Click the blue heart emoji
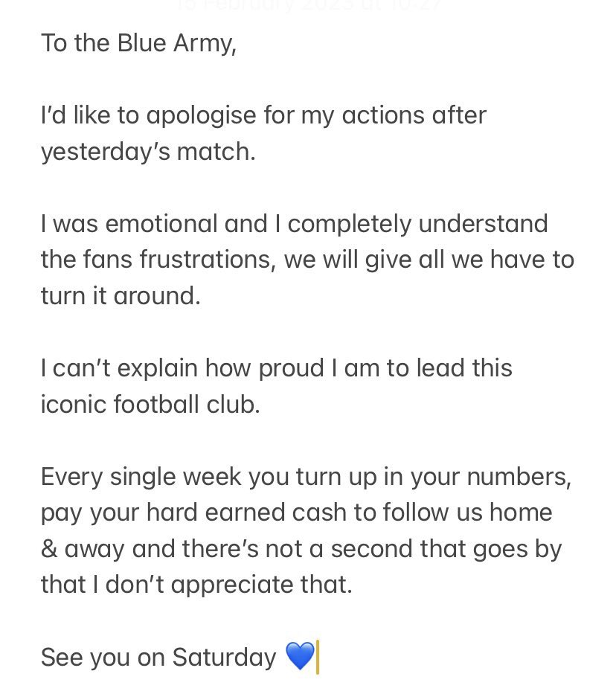 tap(300, 657)
